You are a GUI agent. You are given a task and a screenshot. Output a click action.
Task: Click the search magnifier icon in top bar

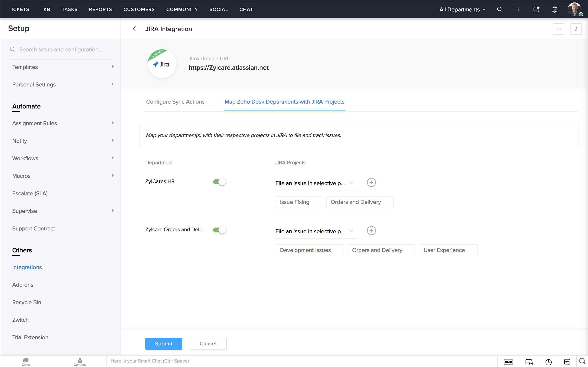[x=500, y=9]
